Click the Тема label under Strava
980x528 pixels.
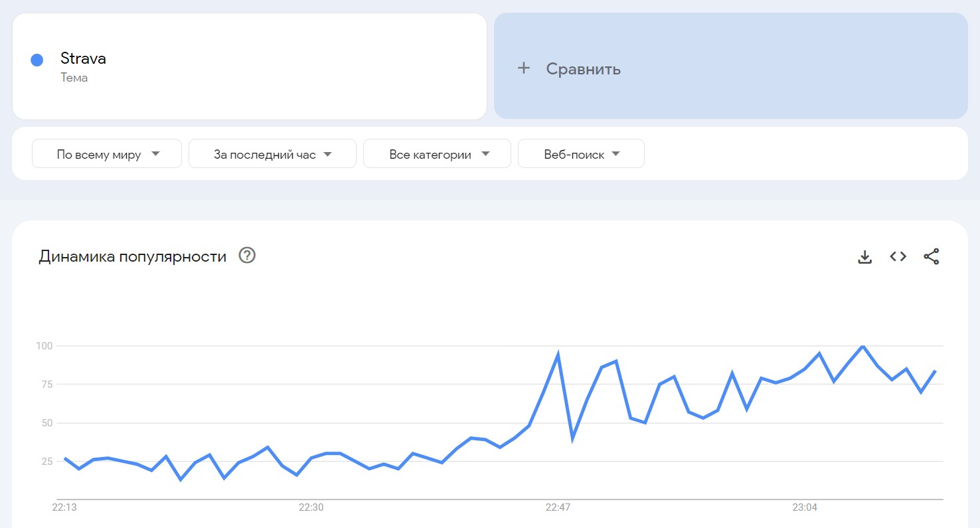[x=74, y=78]
